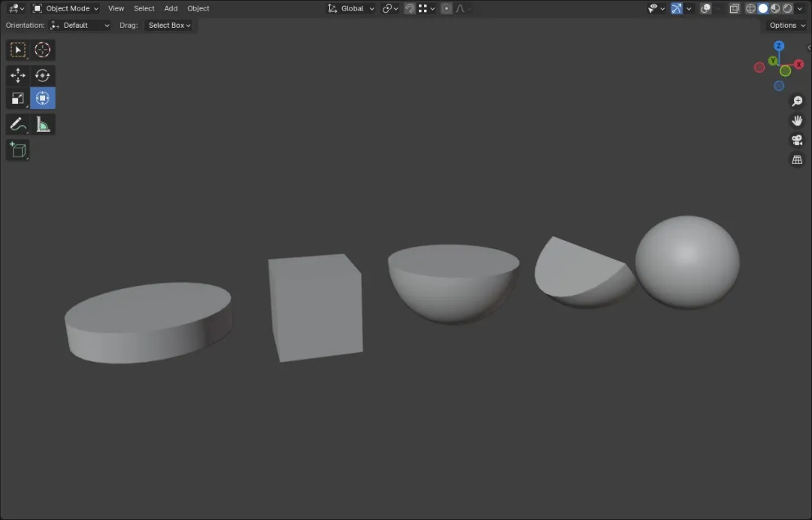Click the Object menu button

198,8
